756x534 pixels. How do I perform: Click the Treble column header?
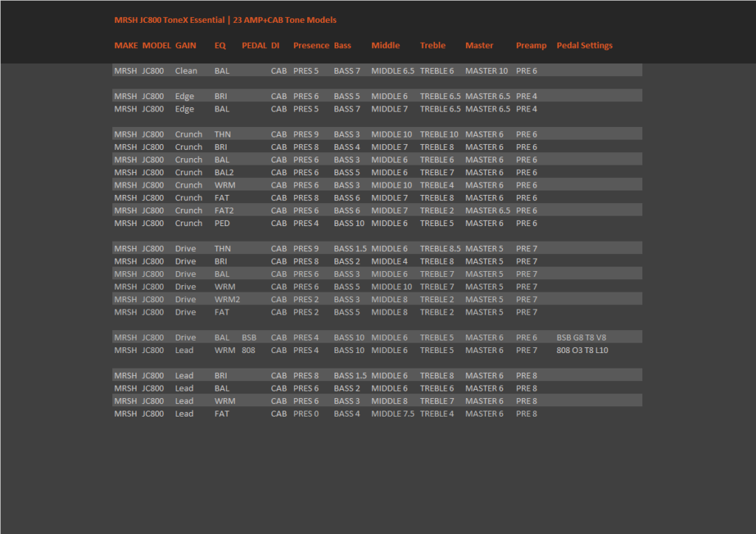433,45
